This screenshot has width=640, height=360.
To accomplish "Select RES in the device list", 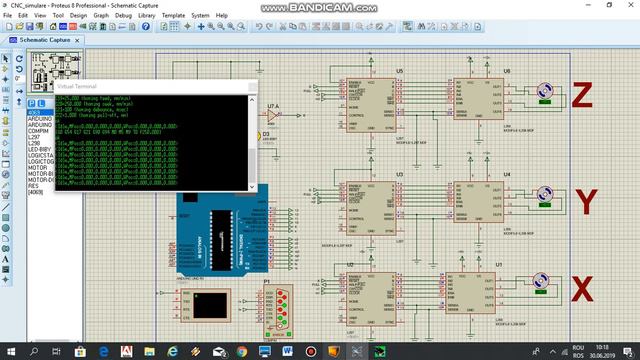I will 33,186.
